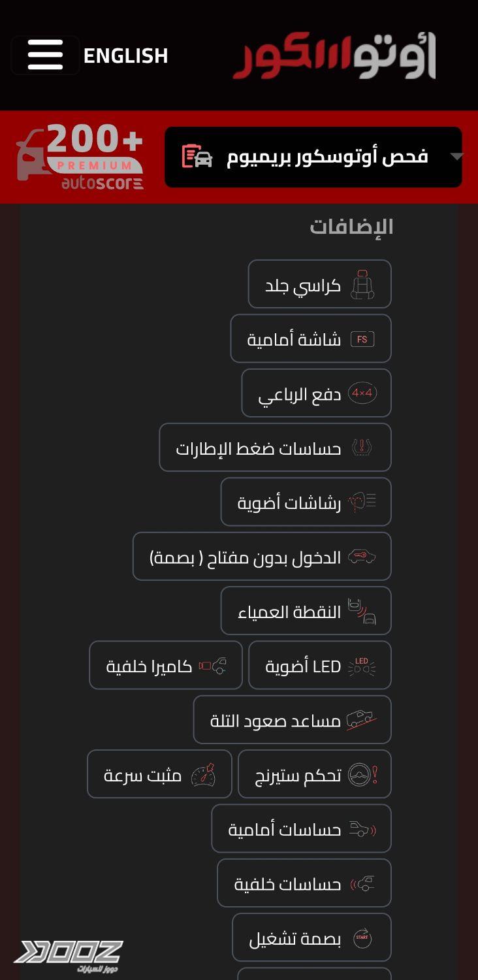Click the headlight washers icon

(x=362, y=502)
